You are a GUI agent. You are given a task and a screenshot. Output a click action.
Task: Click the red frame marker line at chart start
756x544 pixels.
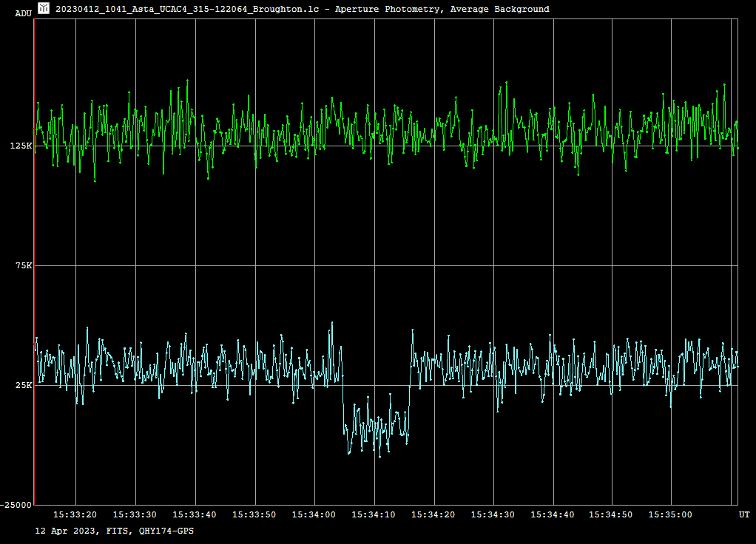[34, 262]
